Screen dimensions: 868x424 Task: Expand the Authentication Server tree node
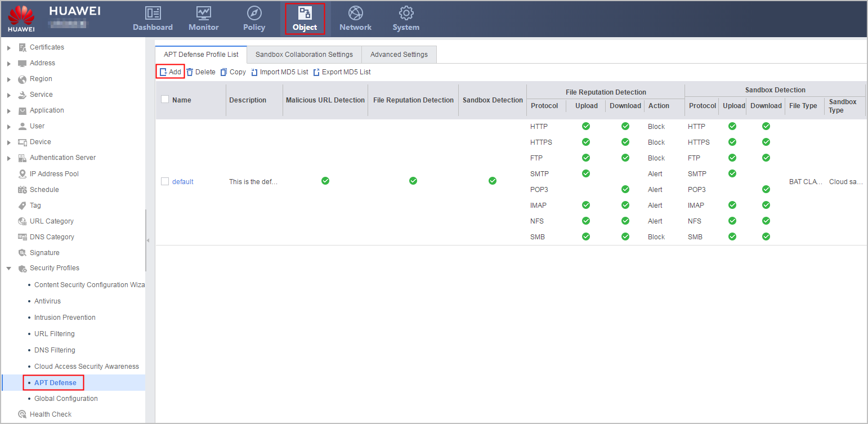[9, 158]
